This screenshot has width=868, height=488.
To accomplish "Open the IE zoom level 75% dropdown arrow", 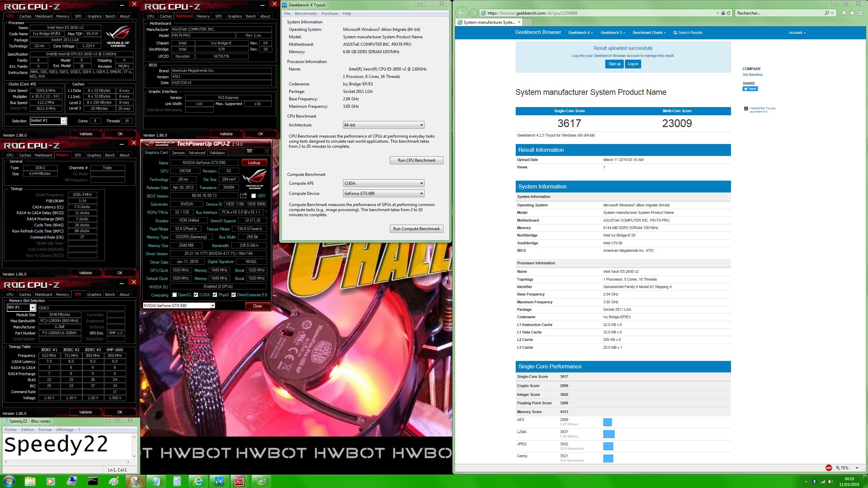I will tap(857, 468).
